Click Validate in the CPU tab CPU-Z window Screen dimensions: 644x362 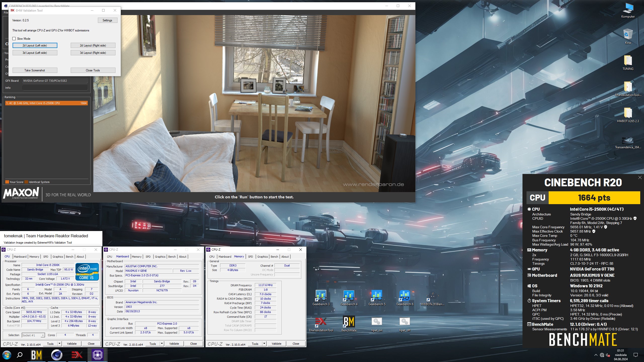[x=72, y=344]
